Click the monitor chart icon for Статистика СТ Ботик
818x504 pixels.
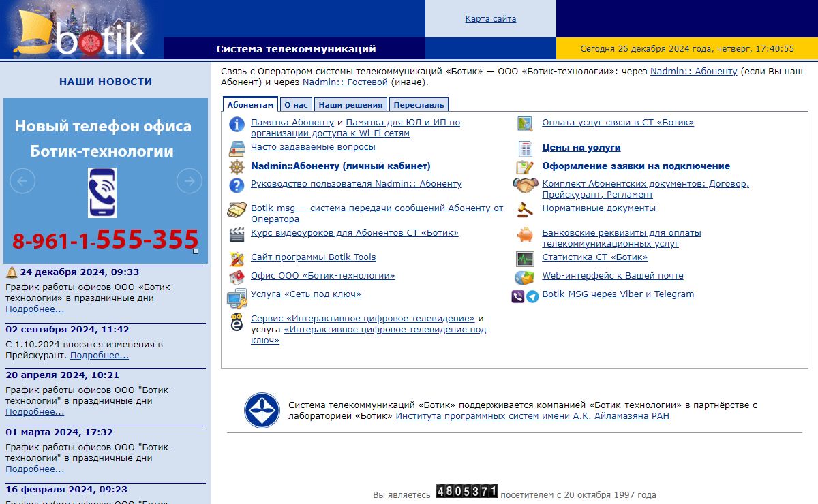coord(525,259)
